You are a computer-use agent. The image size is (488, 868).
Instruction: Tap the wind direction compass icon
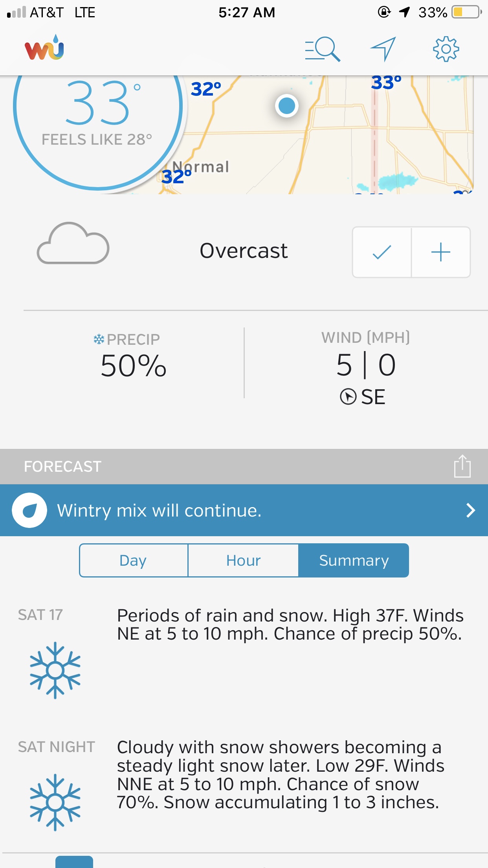click(348, 397)
